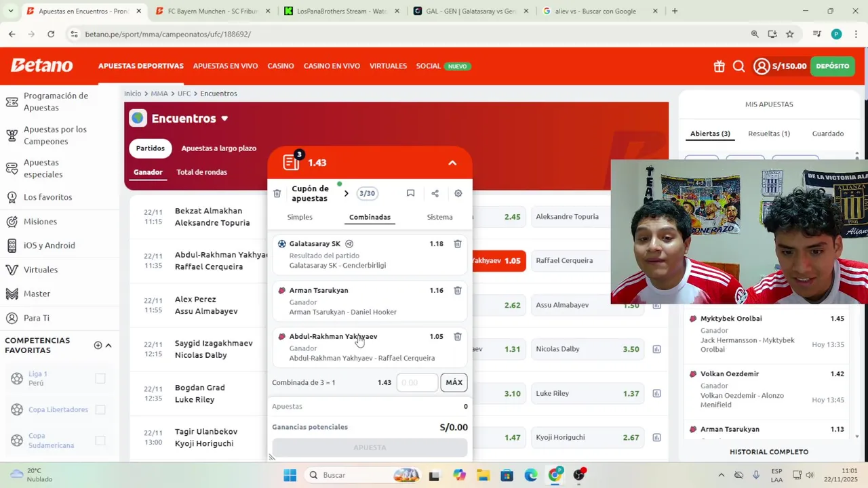Open File Explorer from taskbar
Viewport: 868px width, 488px height.
(483, 475)
